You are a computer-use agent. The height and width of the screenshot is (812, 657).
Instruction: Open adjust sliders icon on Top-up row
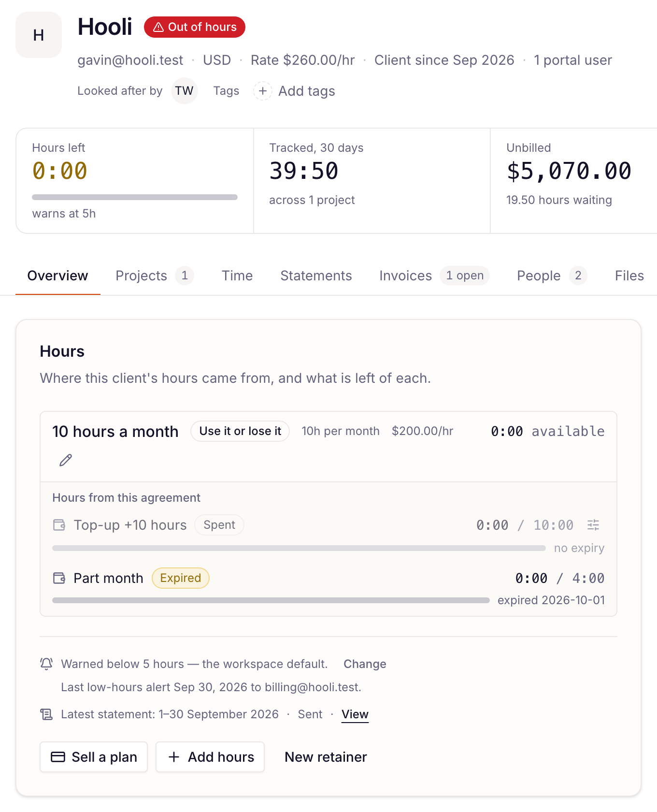[x=593, y=525]
